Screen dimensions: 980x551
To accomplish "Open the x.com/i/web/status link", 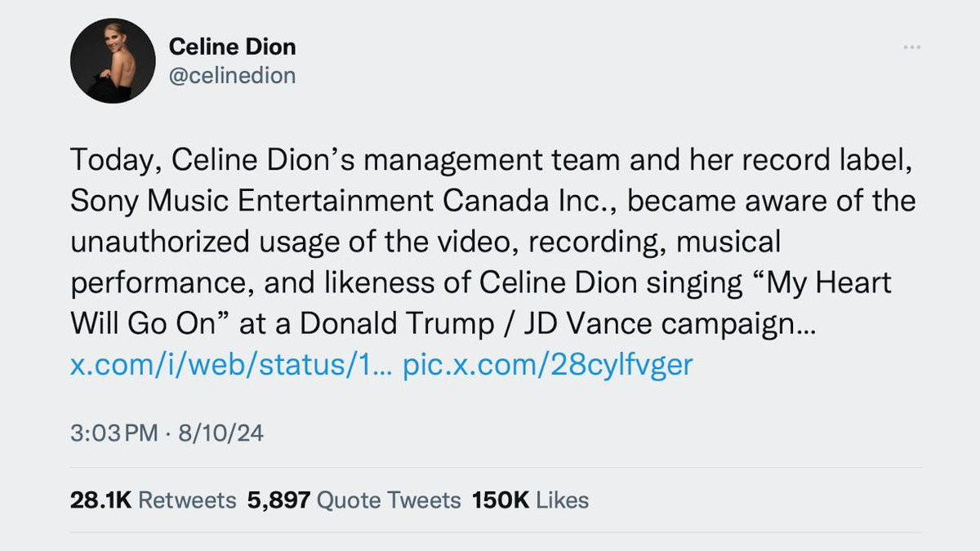I will pos(232,364).
